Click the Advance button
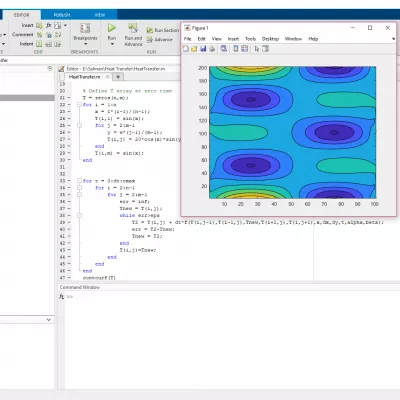 pyautogui.click(x=160, y=39)
